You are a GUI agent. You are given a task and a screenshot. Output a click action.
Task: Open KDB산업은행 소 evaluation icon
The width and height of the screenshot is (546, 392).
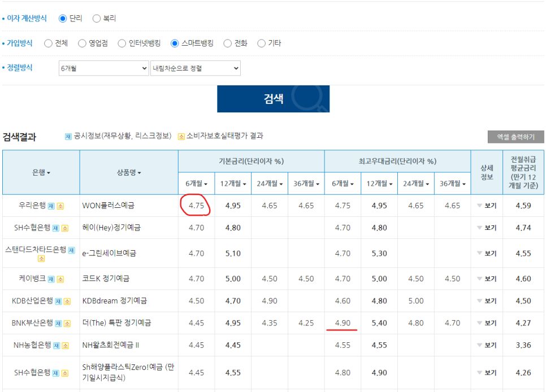pyautogui.click(x=67, y=302)
